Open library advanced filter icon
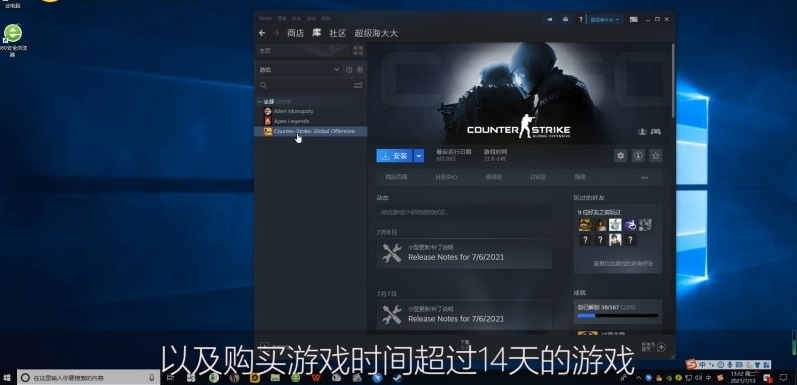Viewport: 797px width, 385px height. pyautogui.click(x=358, y=85)
